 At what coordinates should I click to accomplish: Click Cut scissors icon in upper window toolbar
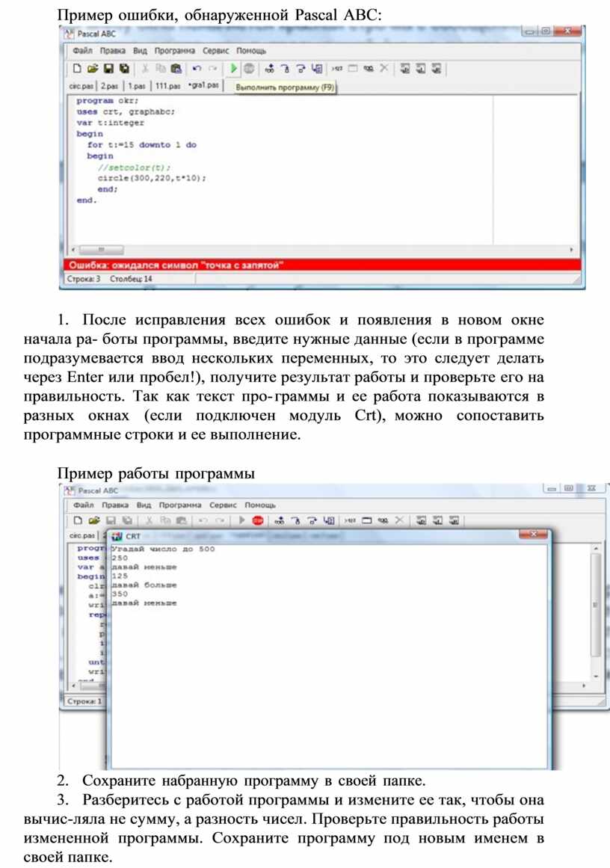click(x=144, y=69)
